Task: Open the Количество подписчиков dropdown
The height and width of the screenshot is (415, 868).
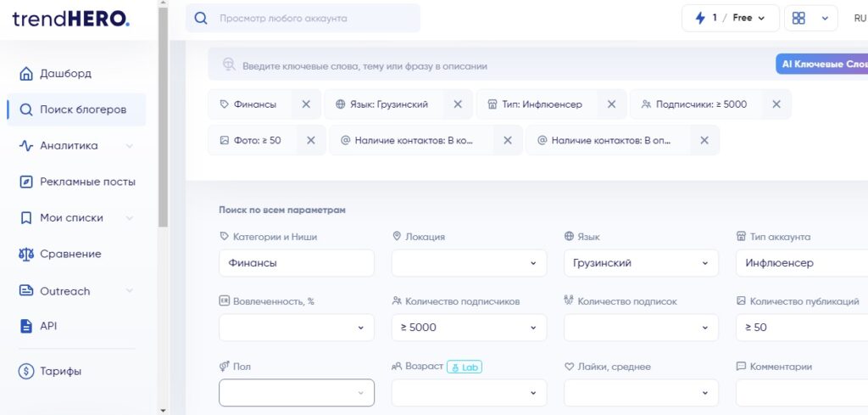Action: (469, 328)
